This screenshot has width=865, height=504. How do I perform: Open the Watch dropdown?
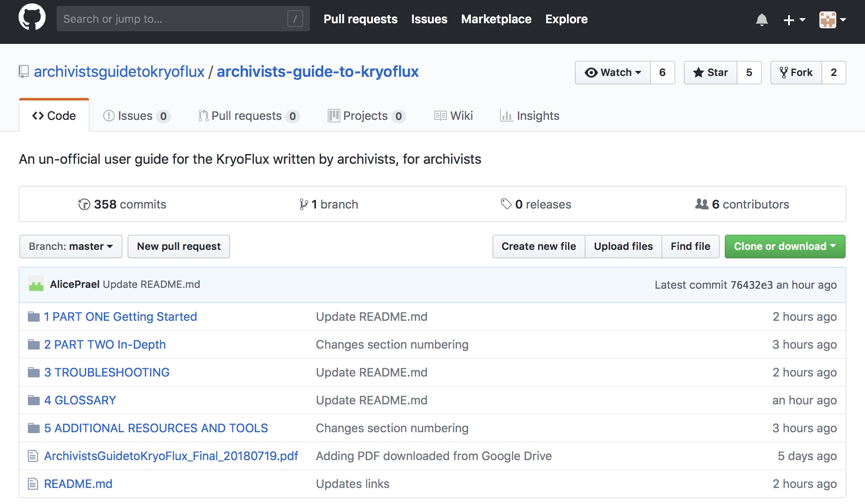(613, 73)
